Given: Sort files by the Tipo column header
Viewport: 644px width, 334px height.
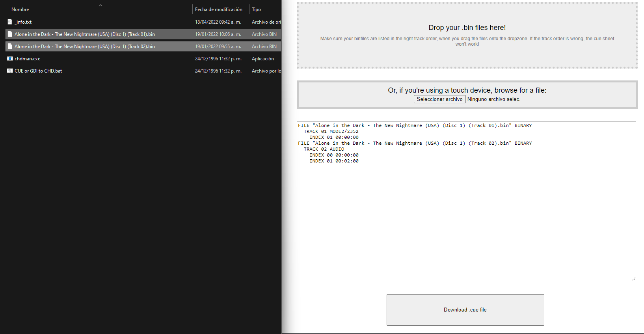Looking at the screenshot, I should coord(256,9).
